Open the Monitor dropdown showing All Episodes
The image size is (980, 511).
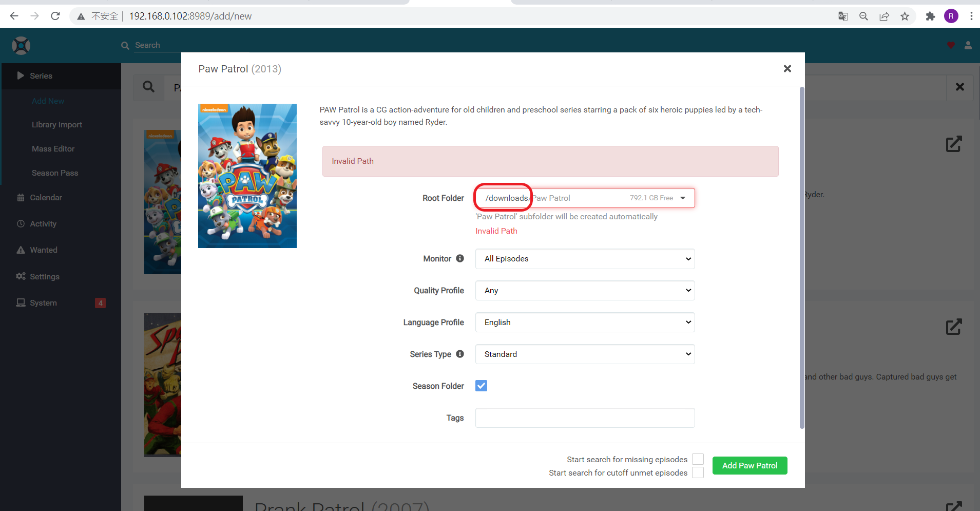point(585,259)
